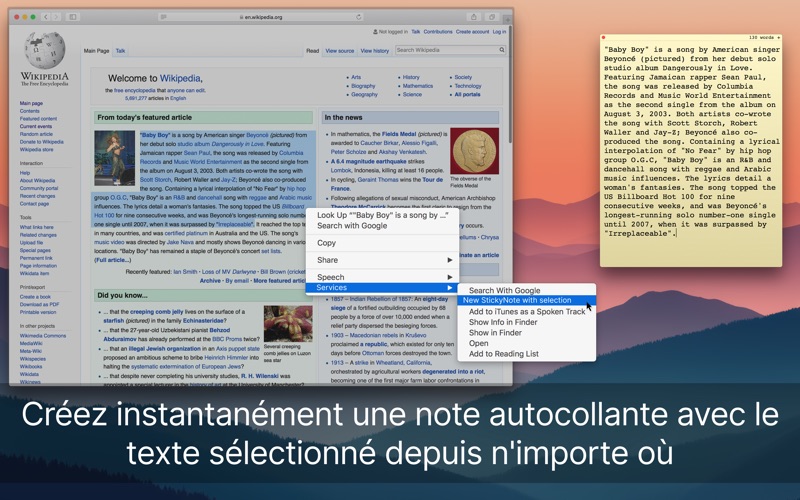The image size is (800, 500).
Task: Click Random article in sidebar
Action: pyautogui.click(x=36, y=134)
